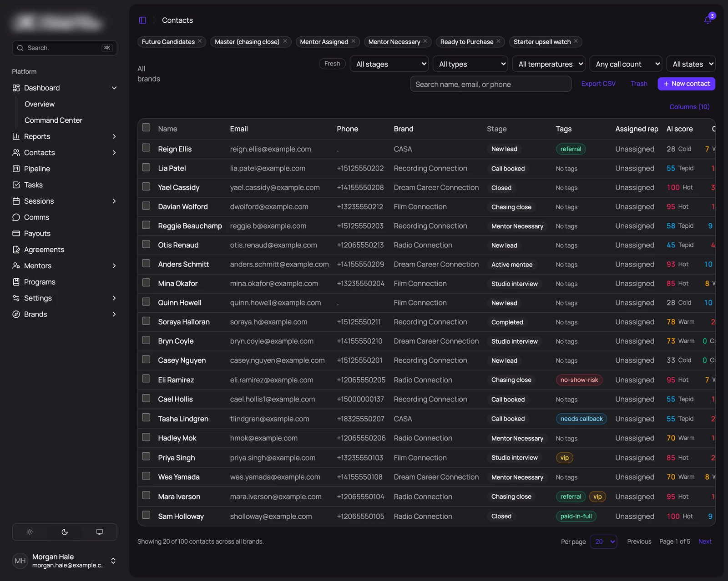Click the sidebar search magnifier icon
The height and width of the screenshot is (581, 728).
20,48
